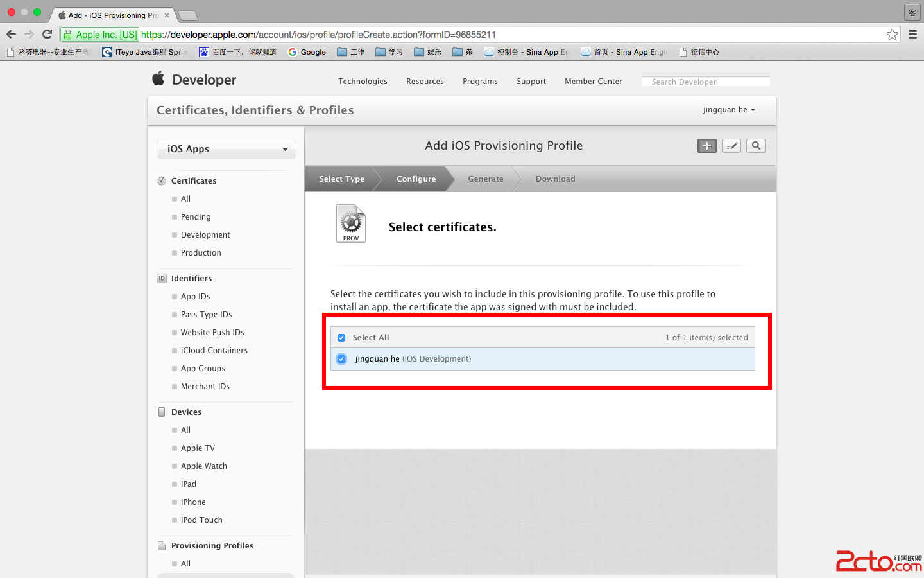The width and height of the screenshot is (924, 578).
Task: Open Member Center in top navigation
Action: pos(593,82)
